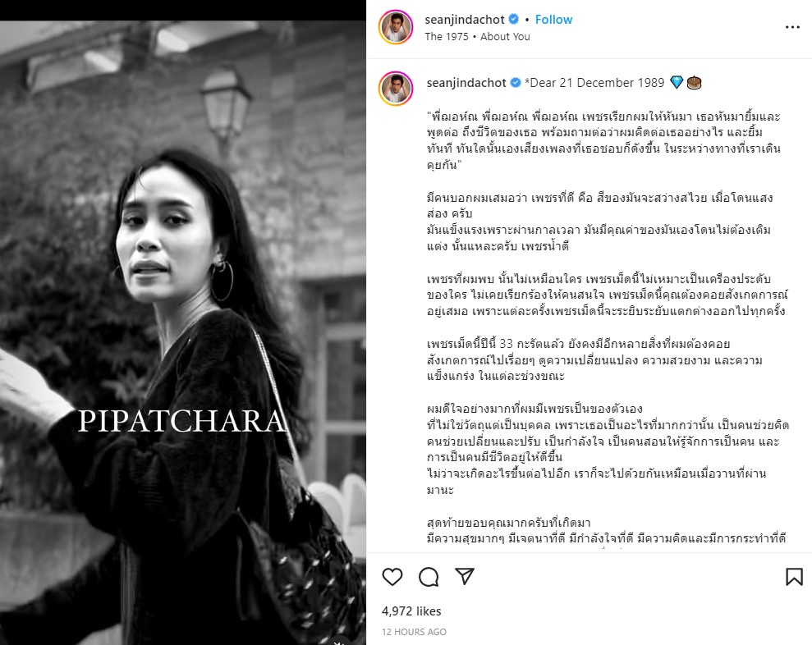Open The 1975 • About You audio link
812x645 pixels.
point(478,37)
